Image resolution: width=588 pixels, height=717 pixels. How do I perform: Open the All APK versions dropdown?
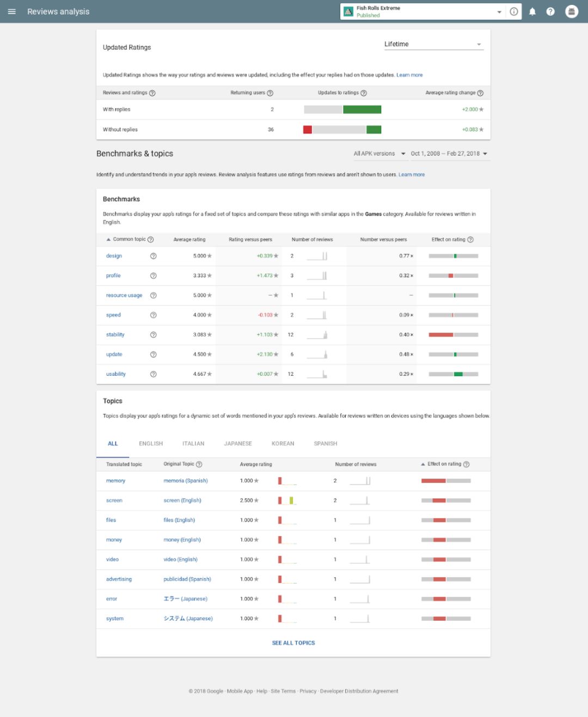[x=379, y=154]
